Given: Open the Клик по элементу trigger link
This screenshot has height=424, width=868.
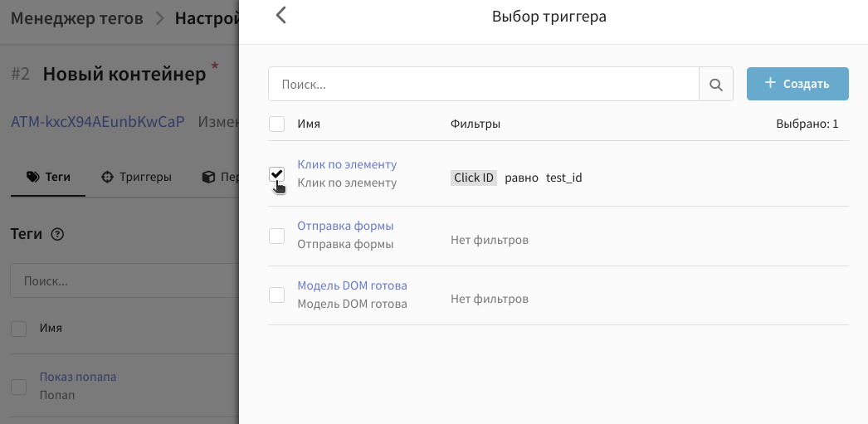Looking at the screenshot, I should [347, 164].
